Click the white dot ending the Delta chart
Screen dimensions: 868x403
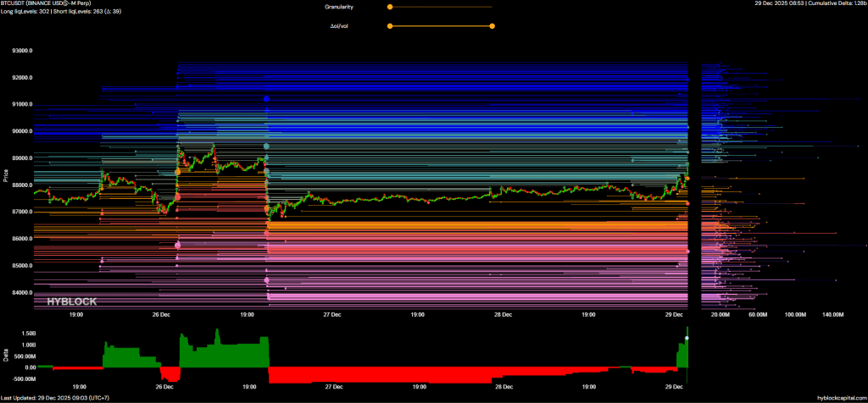point(687,338)
